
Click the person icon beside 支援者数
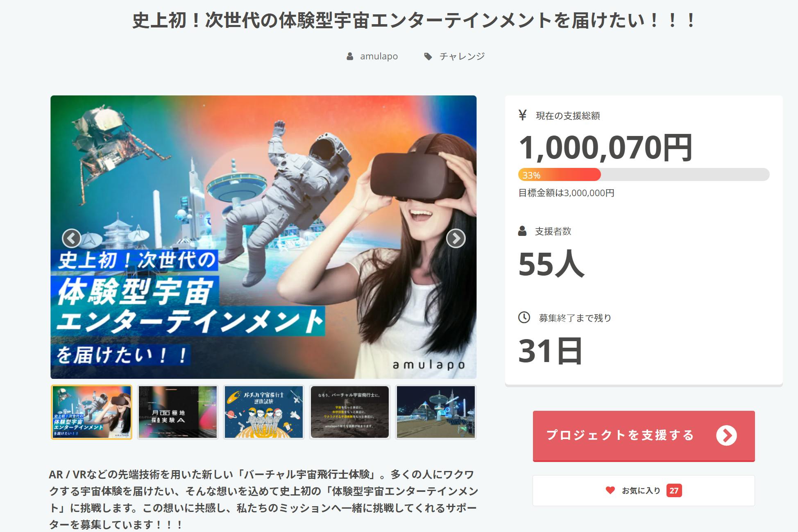click(x=522, y=231)
